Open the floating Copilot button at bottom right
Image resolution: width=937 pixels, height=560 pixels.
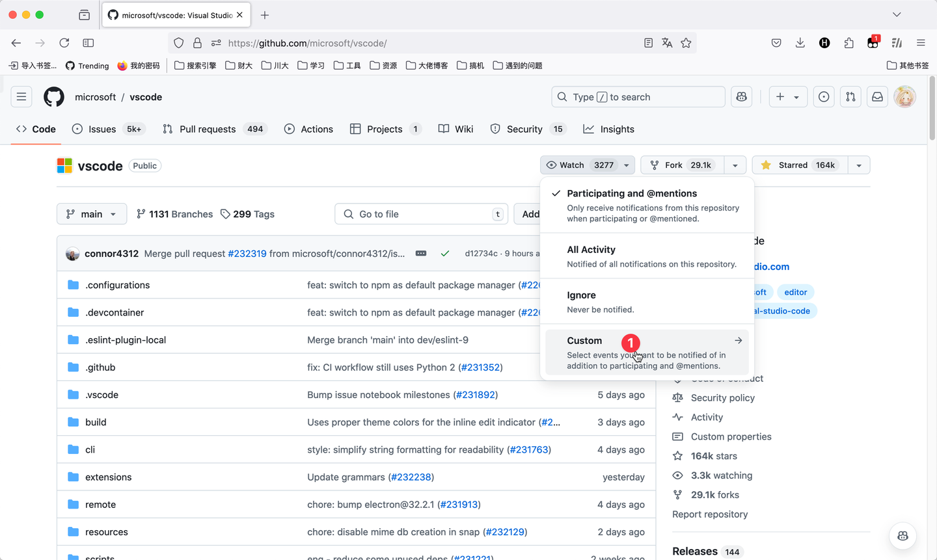click(903, 536)
